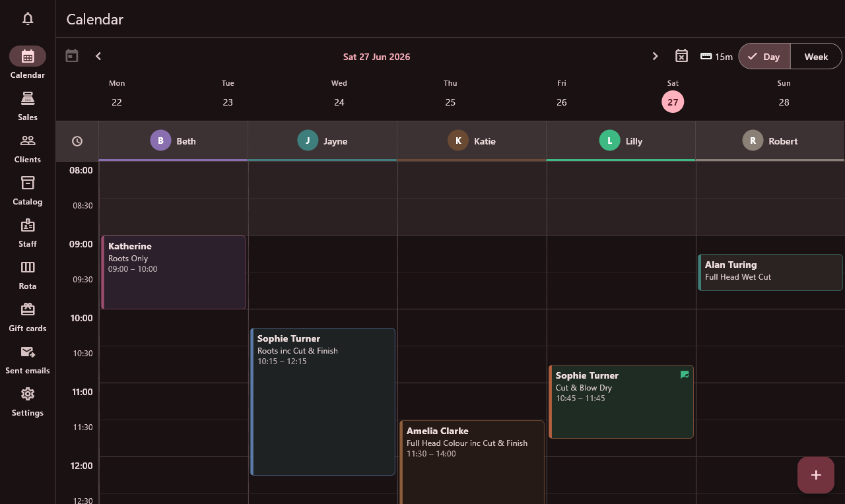Viewport: 845px width, 504px height.
Task: Click Beth's staff column header
Action: [173, 141]
